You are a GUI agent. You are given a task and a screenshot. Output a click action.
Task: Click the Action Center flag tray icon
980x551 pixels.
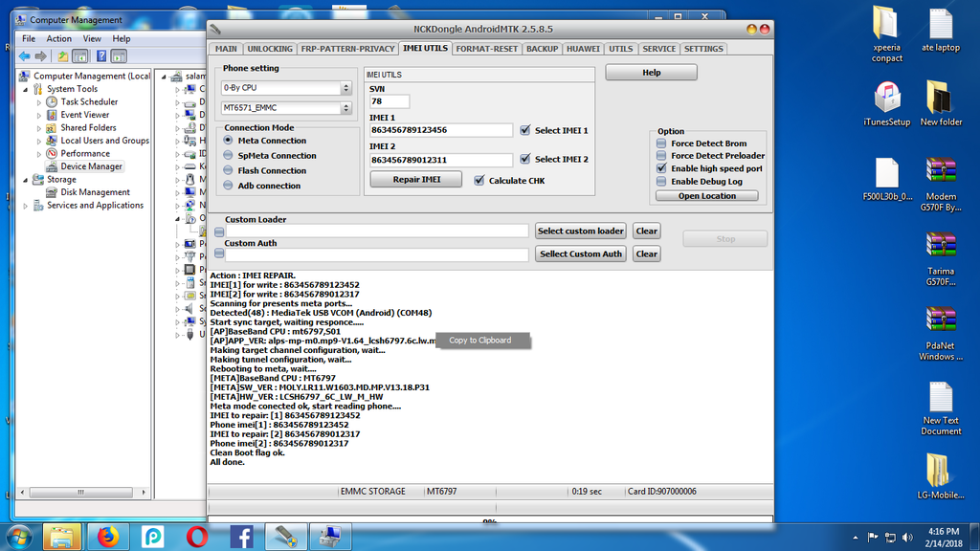pos(873,538)
